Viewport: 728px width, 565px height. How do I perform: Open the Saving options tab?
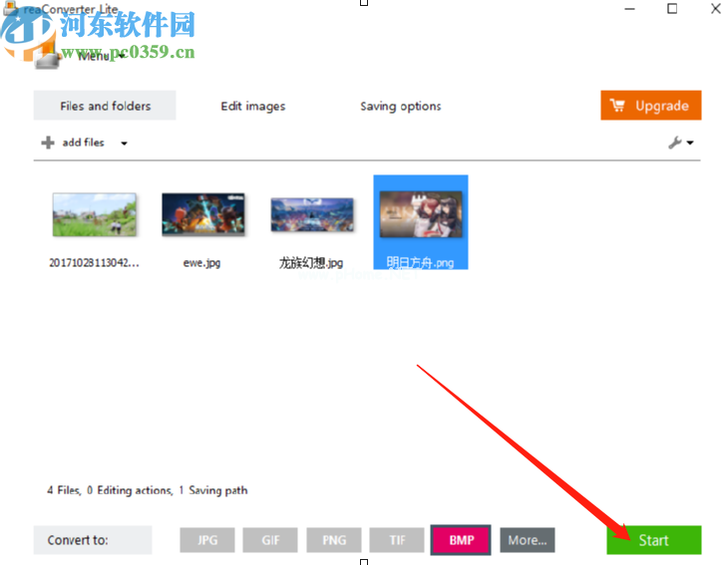[x=400, y=106]
